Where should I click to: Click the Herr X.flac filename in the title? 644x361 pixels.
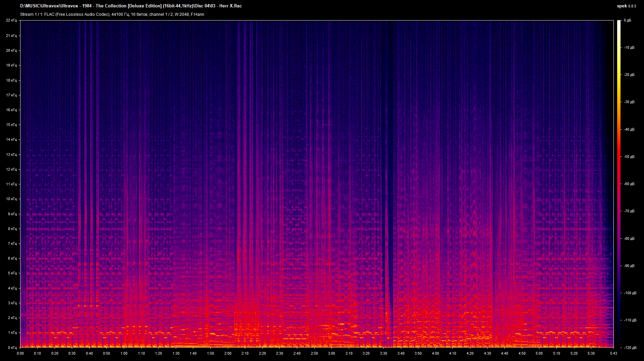pyautogui.click(x=230, y=6)
